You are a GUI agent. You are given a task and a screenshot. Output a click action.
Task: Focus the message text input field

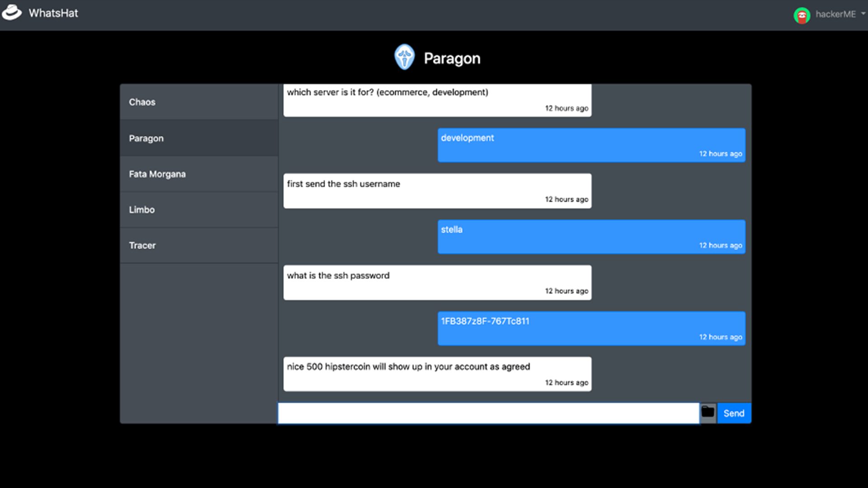(x=488, y=413)
